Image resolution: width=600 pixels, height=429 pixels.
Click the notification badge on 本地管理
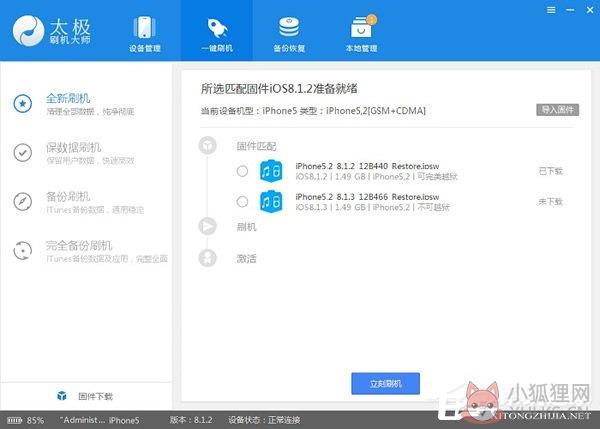coord(371,19)
